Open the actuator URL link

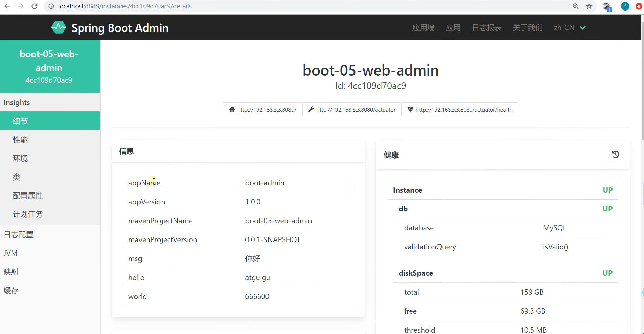tap(352, 109)
